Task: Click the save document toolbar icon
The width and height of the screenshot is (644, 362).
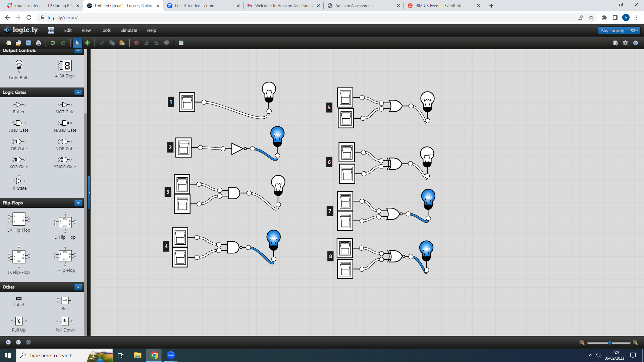Action: [x=29, y=43]
